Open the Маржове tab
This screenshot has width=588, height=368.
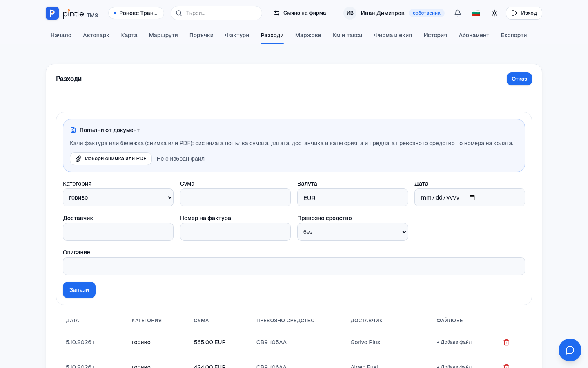point(308,35)
